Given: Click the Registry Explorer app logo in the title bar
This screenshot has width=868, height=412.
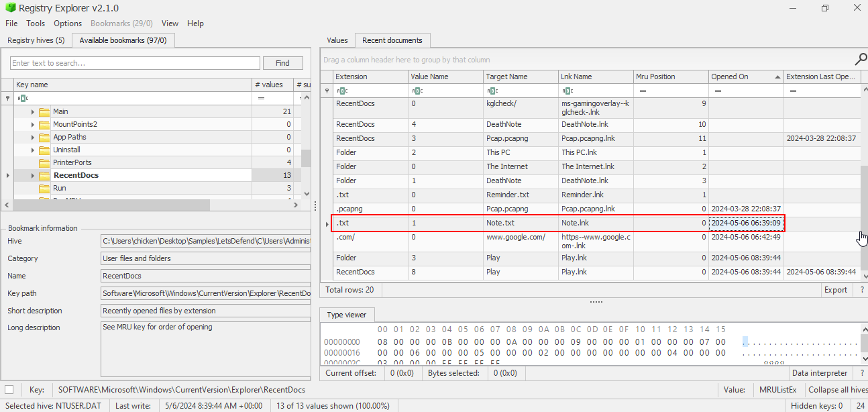Looking at the screenshot, I should 9,8.
